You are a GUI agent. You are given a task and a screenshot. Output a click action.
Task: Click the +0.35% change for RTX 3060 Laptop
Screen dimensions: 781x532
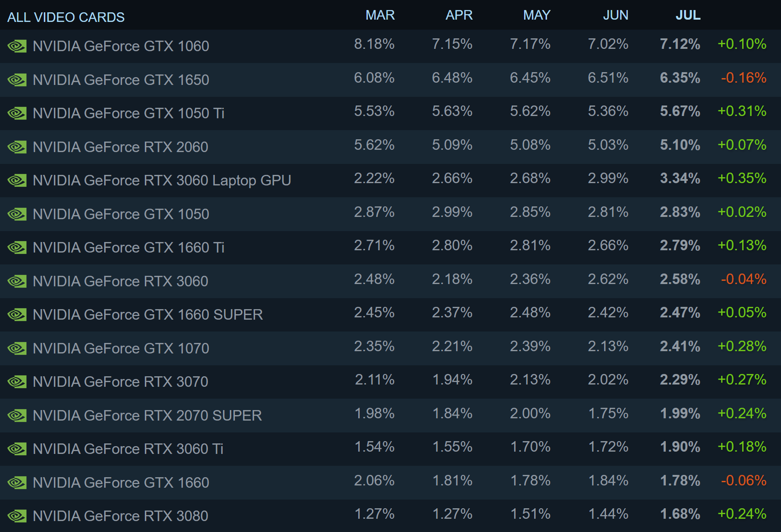click(x=742, y=178)
